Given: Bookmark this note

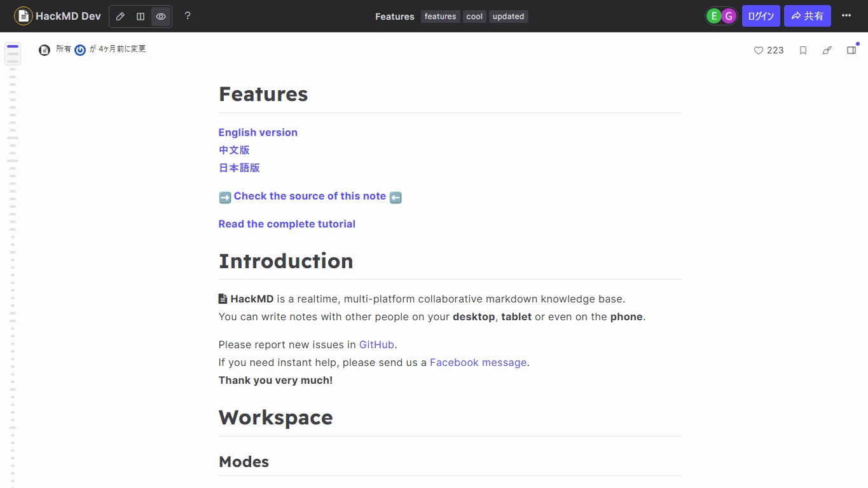Looking at the screenshot, I should tap(803, 50).
